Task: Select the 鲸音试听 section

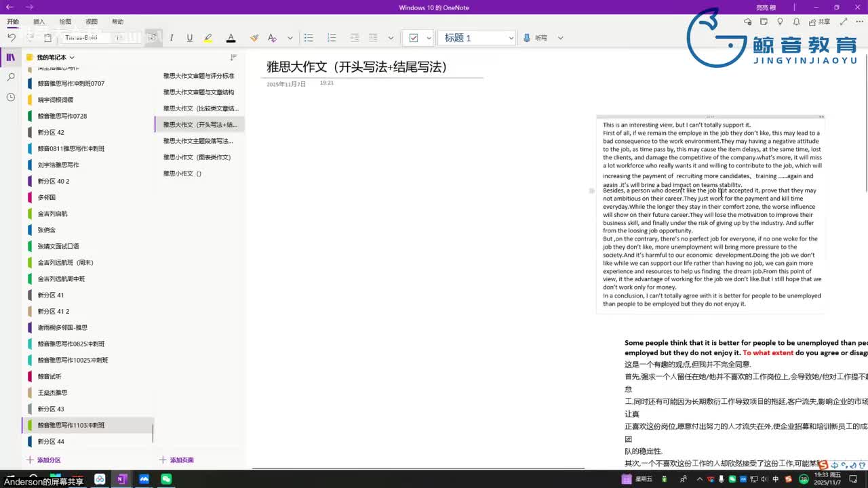Action: [88, 376]
